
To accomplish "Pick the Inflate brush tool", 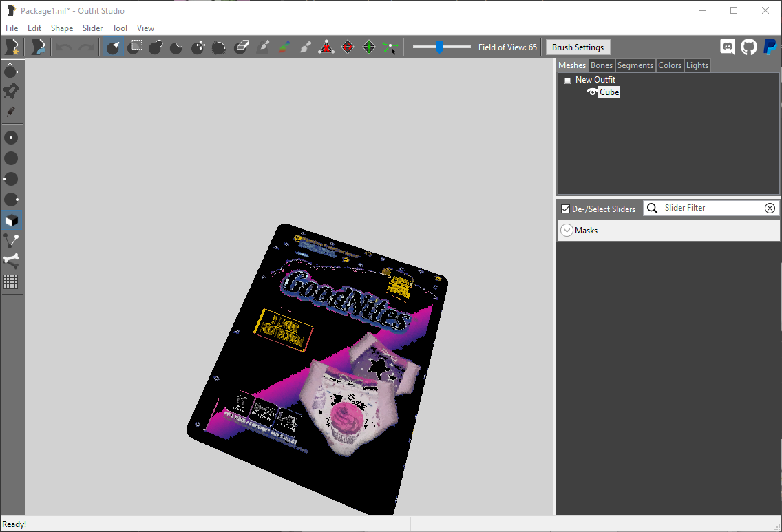I will 156,47.
